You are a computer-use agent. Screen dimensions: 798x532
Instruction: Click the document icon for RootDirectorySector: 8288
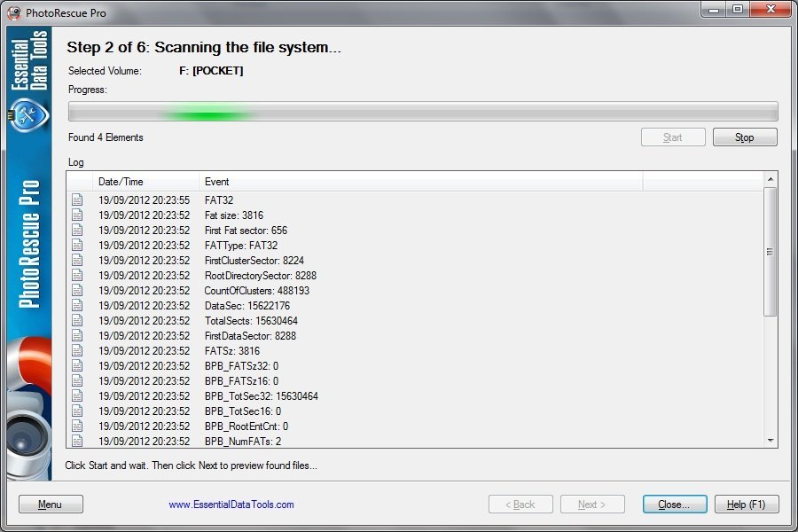[77, 276]
